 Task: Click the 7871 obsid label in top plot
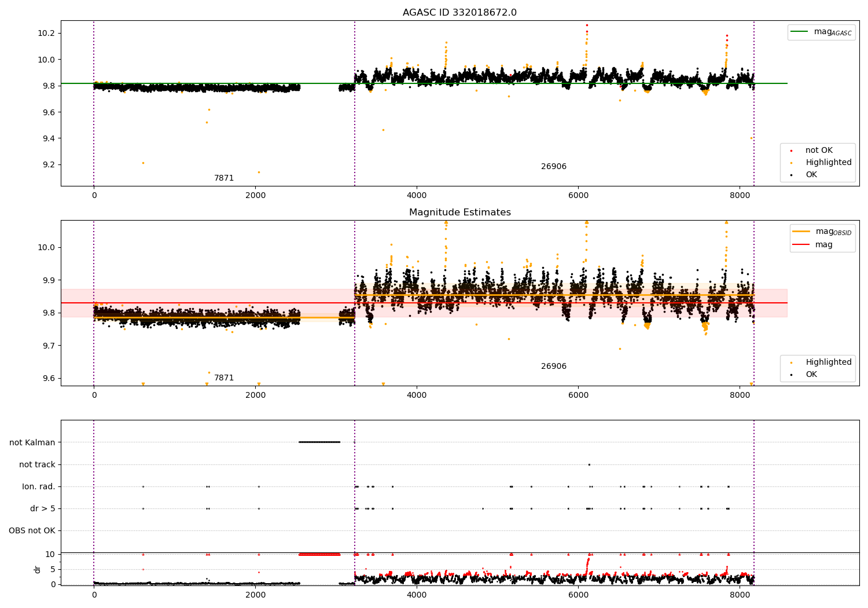(x=224, y=178)
